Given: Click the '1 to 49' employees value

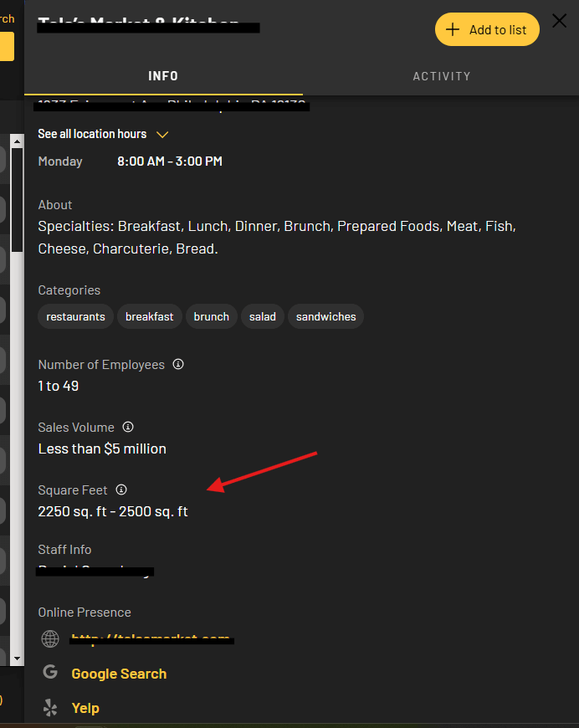Looking at the screenshot, I should pos(59,386).
